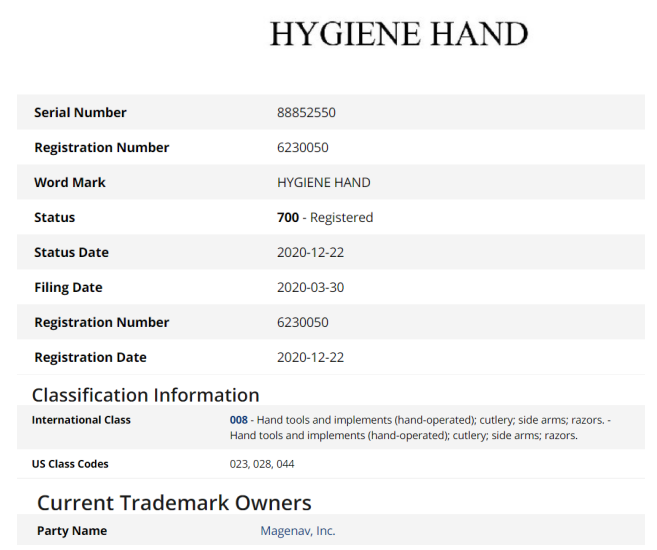657x550 pixels.
Task: Click the Party Name label
Action: pyautogui.click(x=72, y=531)
